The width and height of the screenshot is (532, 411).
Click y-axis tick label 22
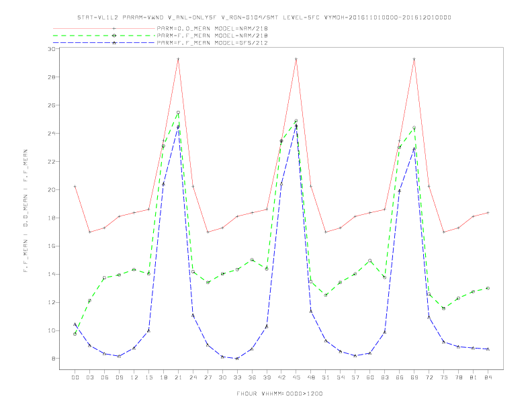(52, 161)
